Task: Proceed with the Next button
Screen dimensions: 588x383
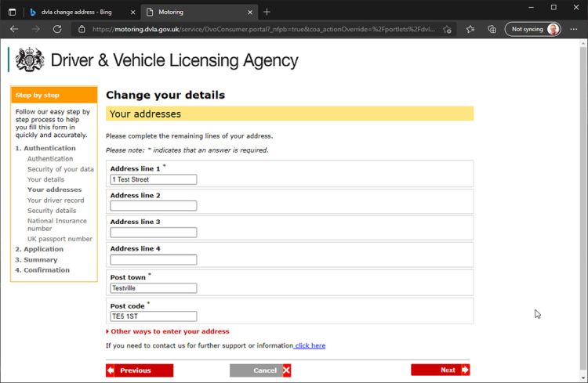Action: [441, 370]
